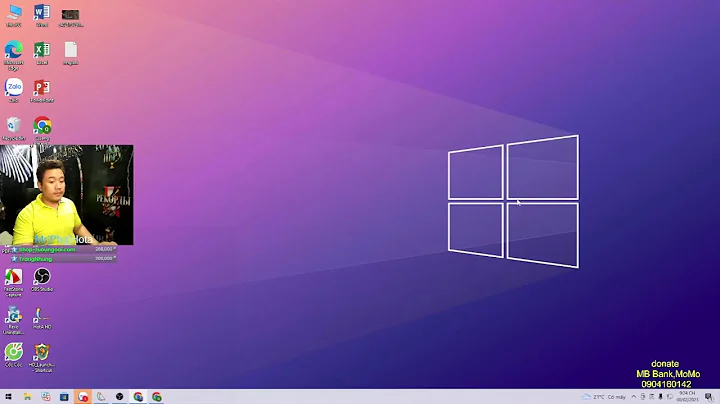Open the Word desktop shortcut
The width and height of the screenshot is (720, 404).
[42, 15]
